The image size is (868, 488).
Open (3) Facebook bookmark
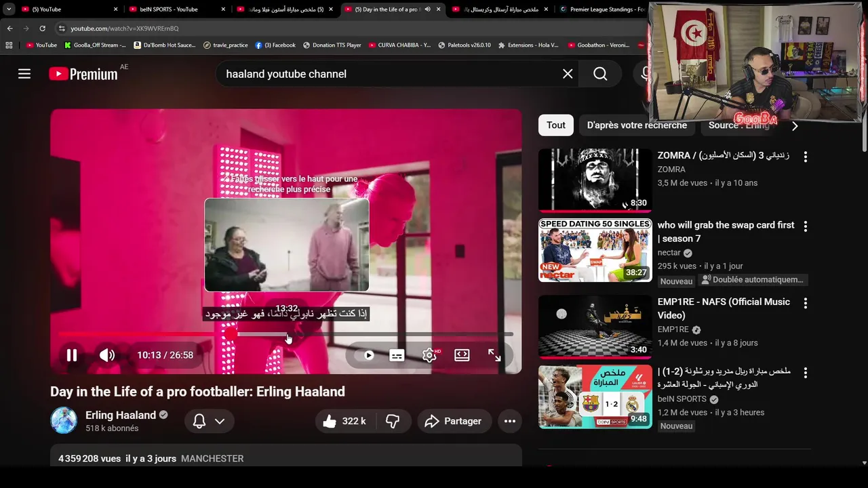click(x=275, y=45)
